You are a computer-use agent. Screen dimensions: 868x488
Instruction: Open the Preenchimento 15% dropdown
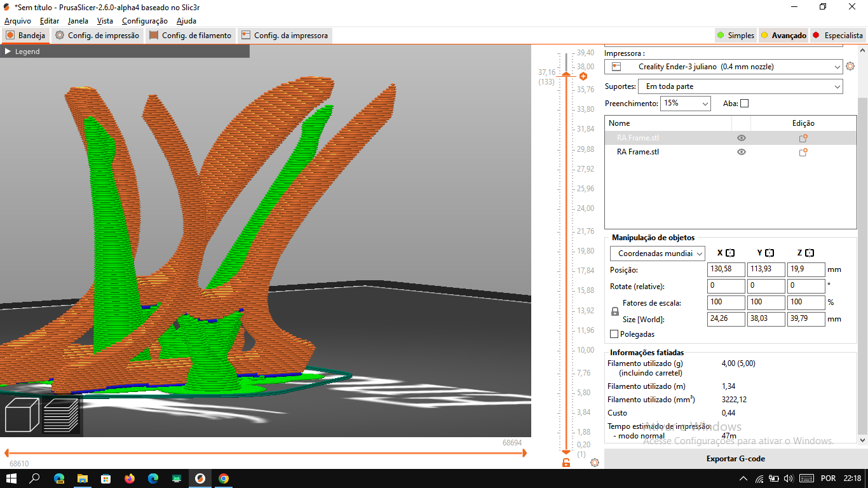[x=685, y=104]
